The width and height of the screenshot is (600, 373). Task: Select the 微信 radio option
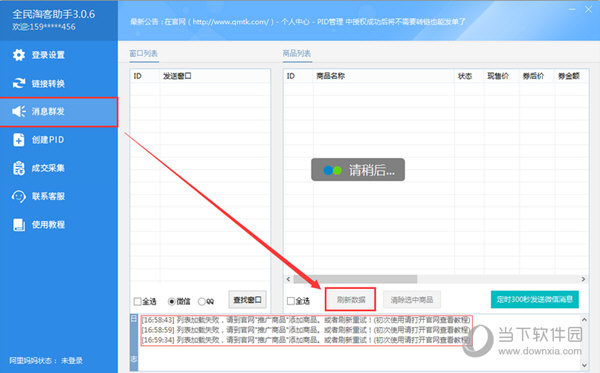(171, 301)
